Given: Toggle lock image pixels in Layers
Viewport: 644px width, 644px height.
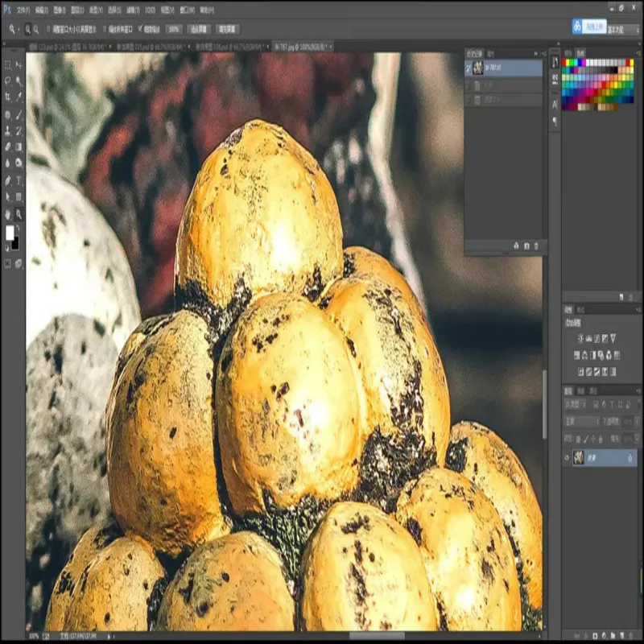Looking at the screenshot, I should pyautogui.click(x=586, y=440).
